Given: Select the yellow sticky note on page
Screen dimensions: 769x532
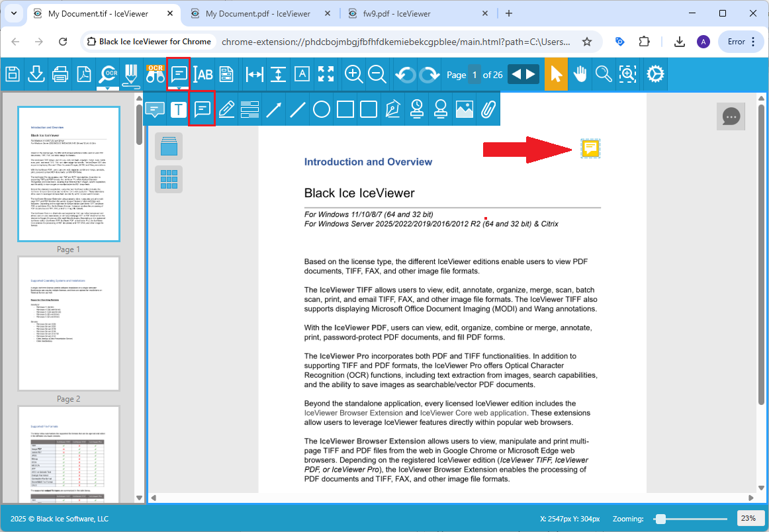Looking at the screenshot, I should 590,148.
